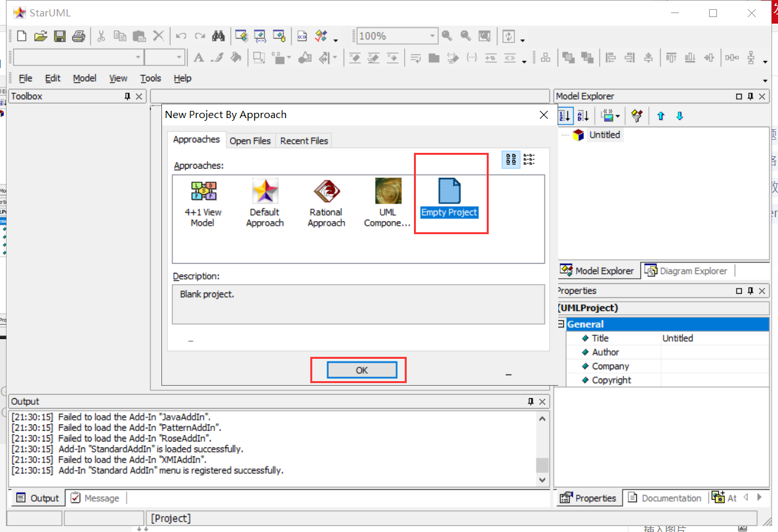
Task: Click the Align Top icon
Action: (x=671, y=58)
